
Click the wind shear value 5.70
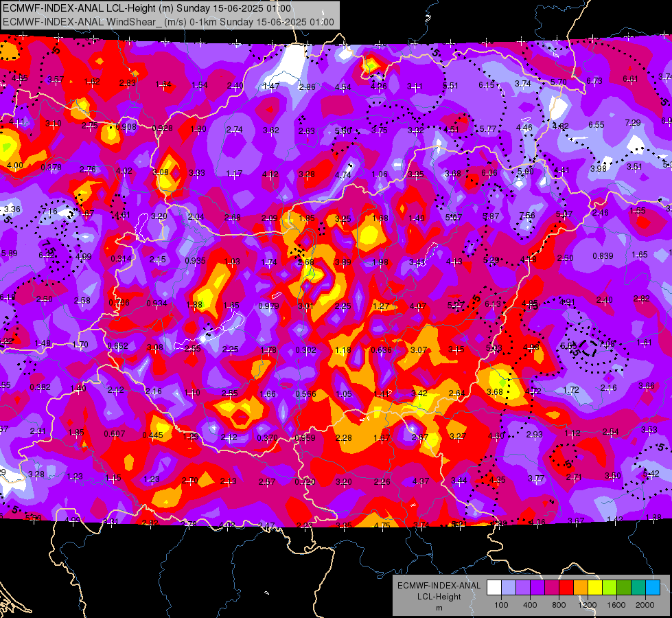click(x=559, y=82)
